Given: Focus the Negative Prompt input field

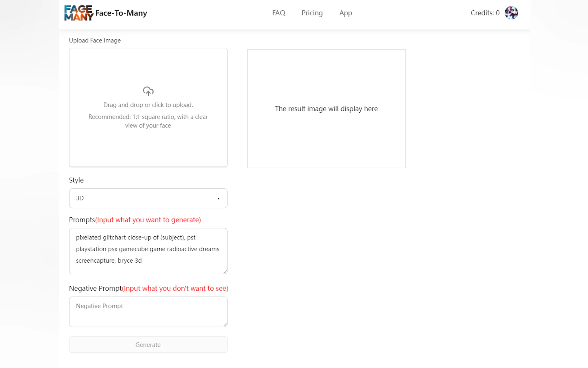Looking at the screenshot, I should point(148,311).
